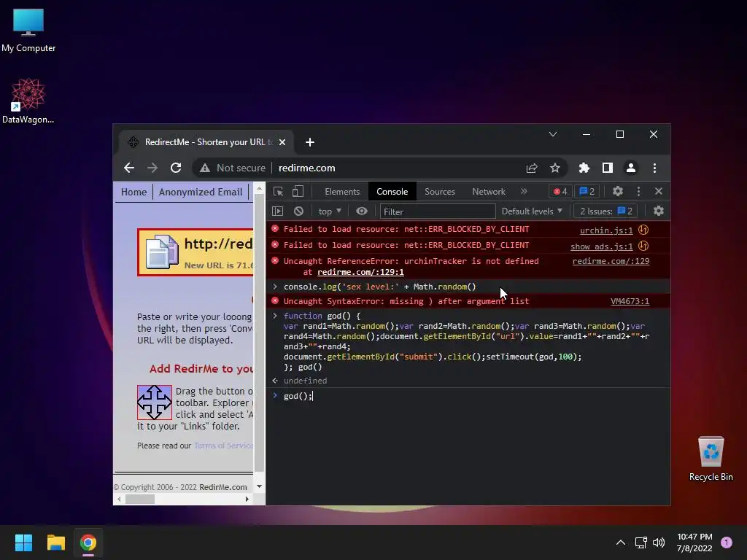Open the My Computer desktop icon
This screenshot has height=560, width=747.
pos(28,31)
